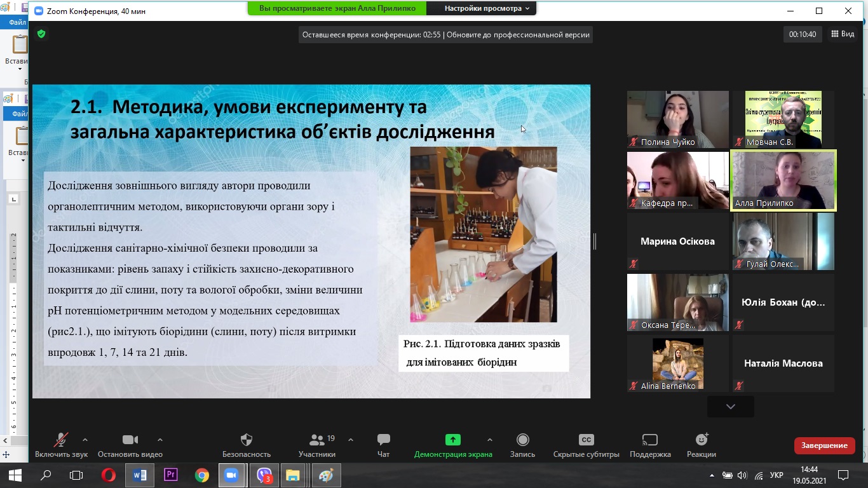Start recording with the Запись button
The height and width of the screenshot is (488, 868).
click(522, 440)
